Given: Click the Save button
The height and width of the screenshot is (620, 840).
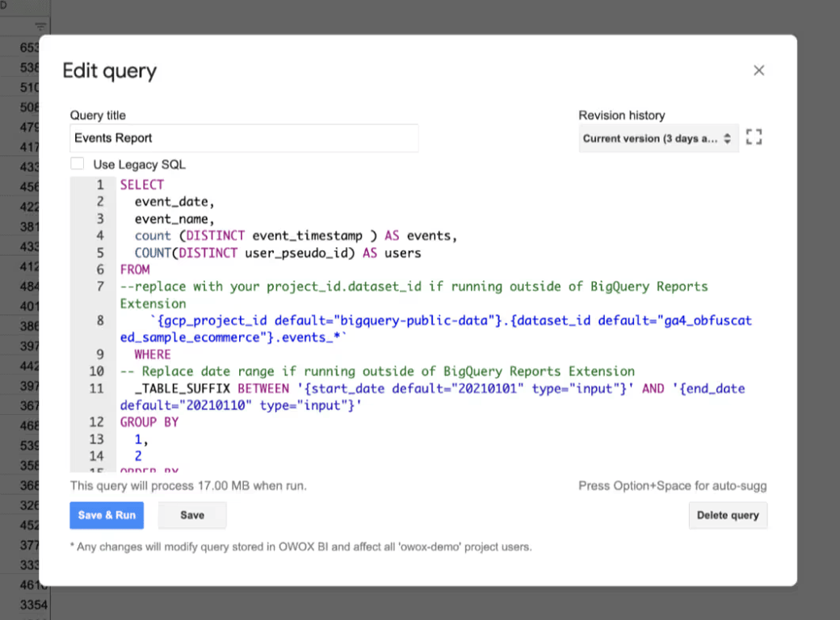Looking at the screenshot, I should pyautogui.click(x=192, y=515).
